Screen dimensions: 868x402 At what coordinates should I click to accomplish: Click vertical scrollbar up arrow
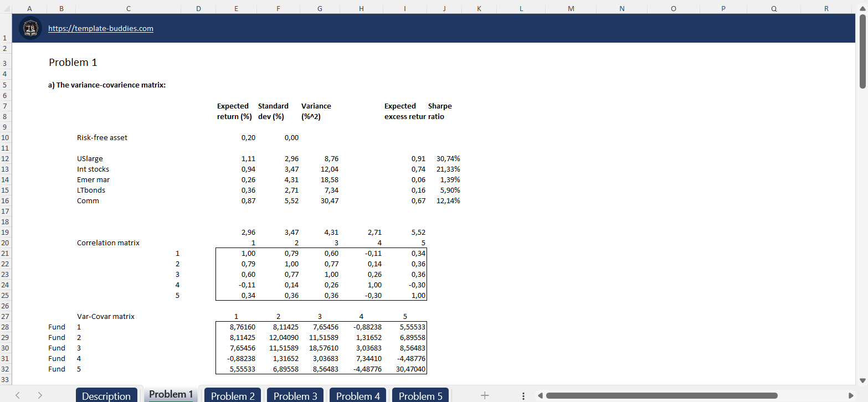tap(862, 8)
